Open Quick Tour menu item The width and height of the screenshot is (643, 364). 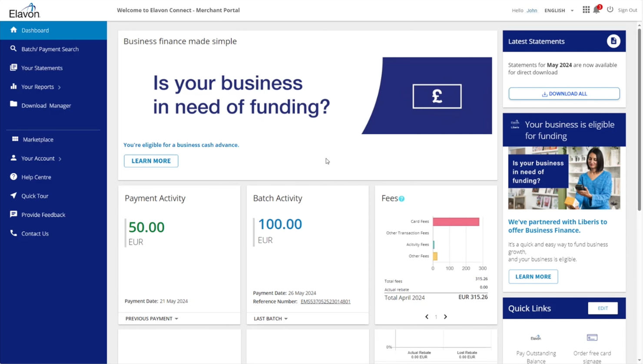53,196
